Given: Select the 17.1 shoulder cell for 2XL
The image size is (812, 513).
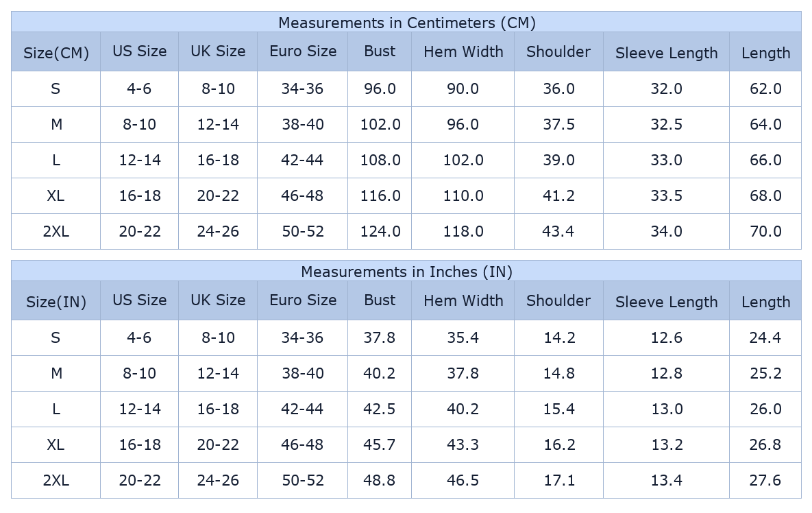Looking at the screenshot, I should click(558, 481).
